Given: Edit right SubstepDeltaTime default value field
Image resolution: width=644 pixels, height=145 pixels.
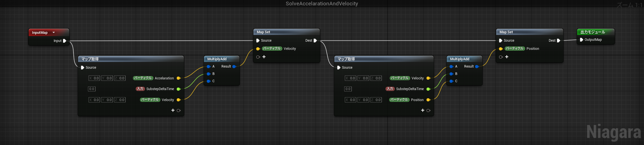Looking at the screenshot, I should 348,89.
